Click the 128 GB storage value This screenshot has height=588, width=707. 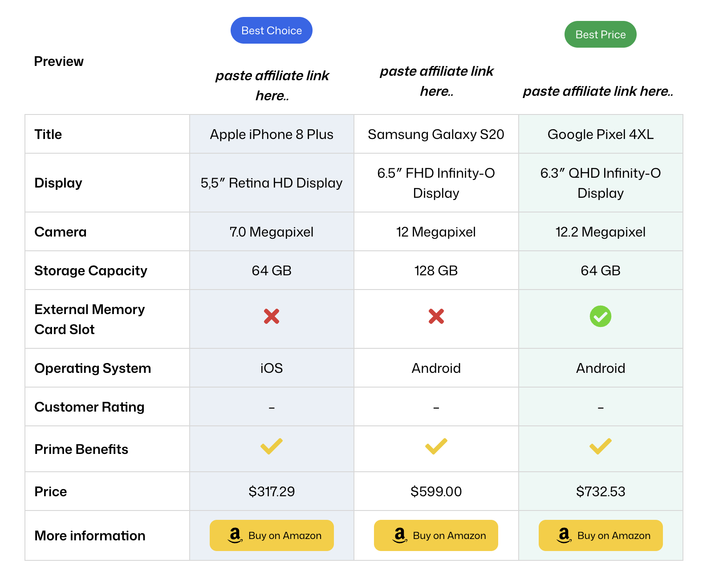[x=436, y=271]
